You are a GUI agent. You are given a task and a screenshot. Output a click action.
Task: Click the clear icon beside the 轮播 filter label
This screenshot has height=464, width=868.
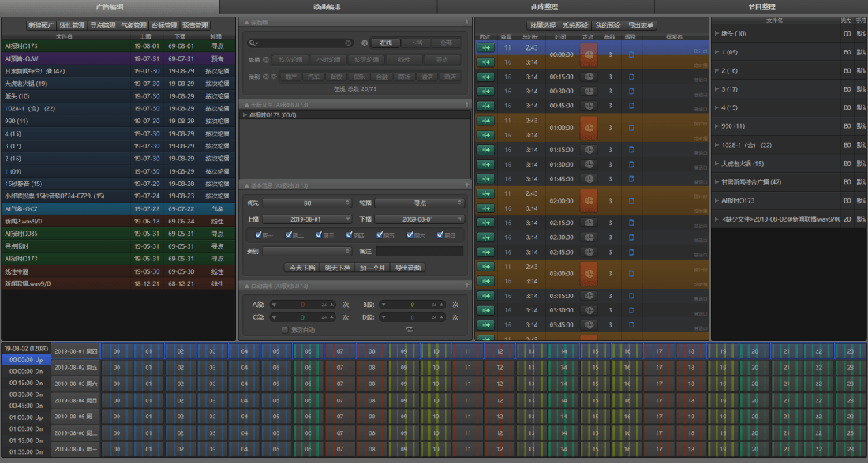point(265,59)
